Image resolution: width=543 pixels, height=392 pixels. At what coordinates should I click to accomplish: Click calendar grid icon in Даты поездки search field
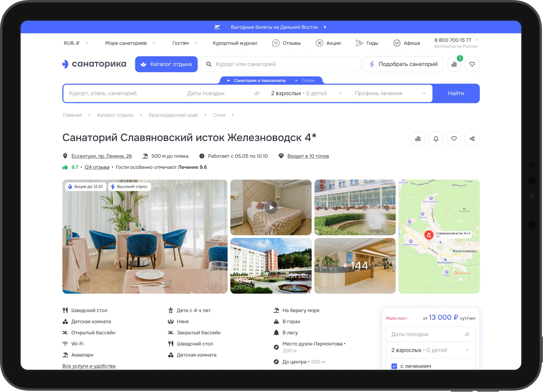(x=257, y=93)
